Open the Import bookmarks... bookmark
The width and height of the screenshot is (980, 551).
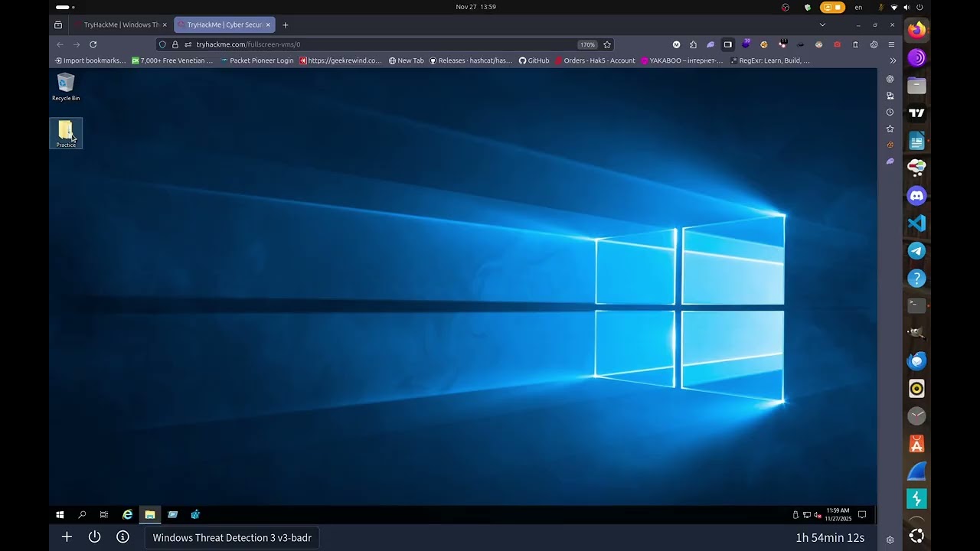(90, 60)
